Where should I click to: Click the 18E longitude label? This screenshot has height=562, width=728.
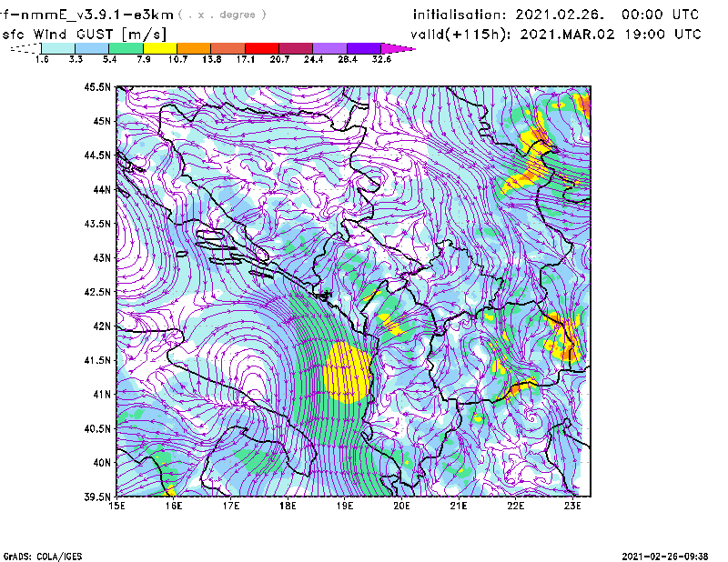coord(288,506)
